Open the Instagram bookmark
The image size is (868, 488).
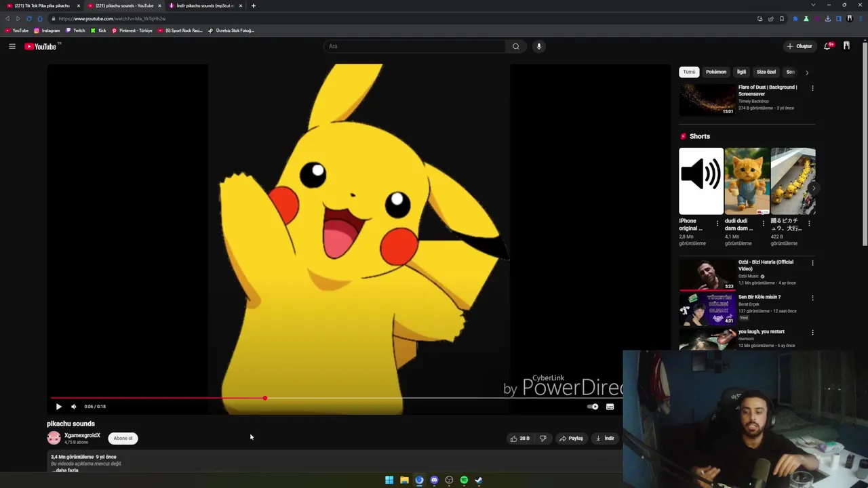pos(47,30)
